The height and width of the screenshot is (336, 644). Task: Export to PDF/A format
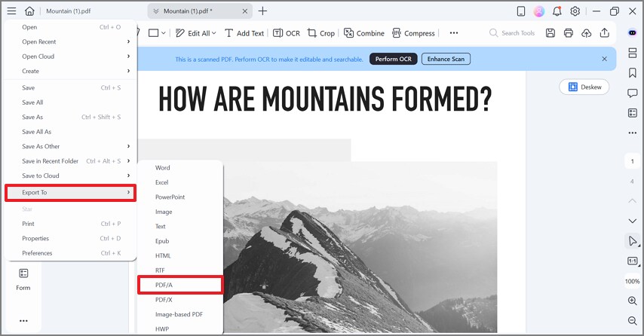click(180, 285)
